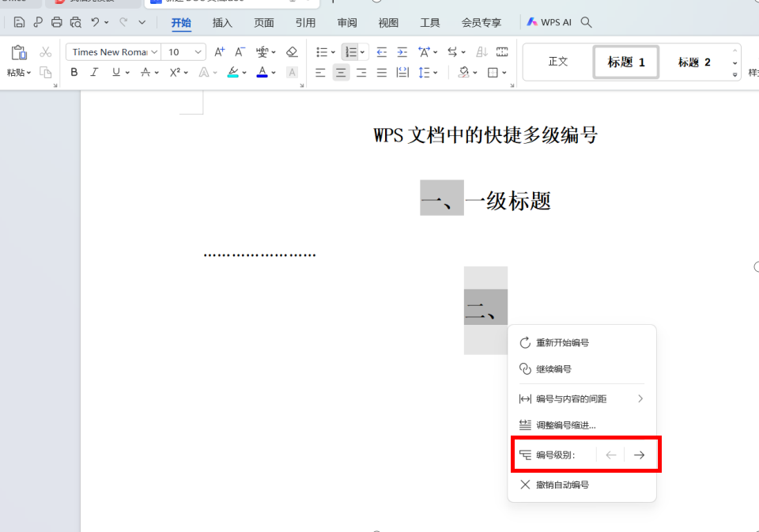Toggle Strikethrough formatting
This screenshot has width=759, height=532.
click(x=145, y=73)
